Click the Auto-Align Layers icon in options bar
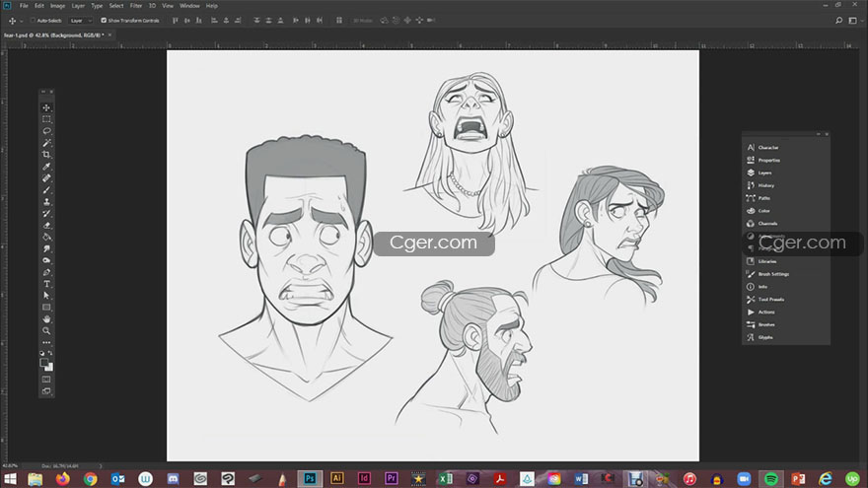 pos(338,21)
